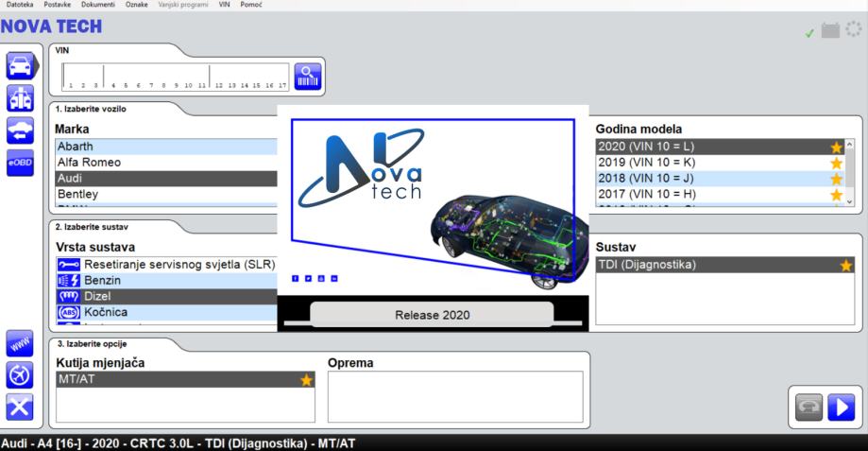
Task: Click the fourth social icon on splash screen
Action: tap(334, 278)
